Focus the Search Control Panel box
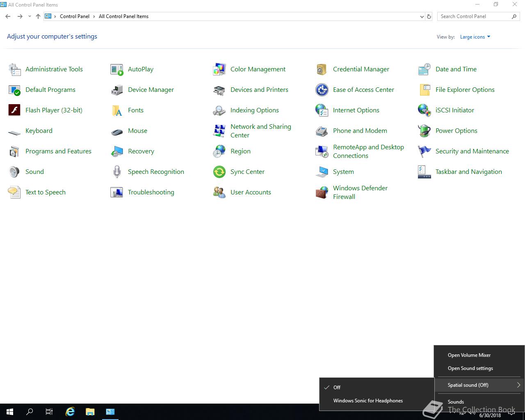This screenshot has height=420, width=525. [x=475, y=16]
